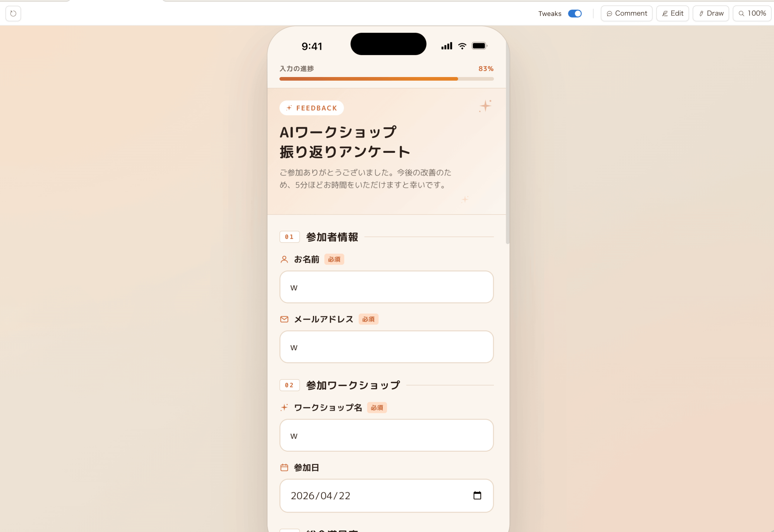Activate the Draw tool

tap(711, 14)
